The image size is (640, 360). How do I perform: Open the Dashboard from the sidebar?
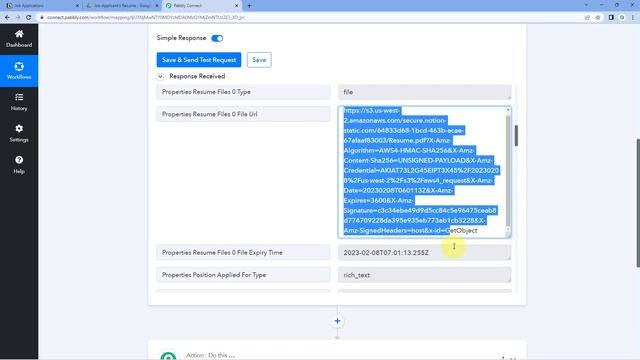pos(19,39)
